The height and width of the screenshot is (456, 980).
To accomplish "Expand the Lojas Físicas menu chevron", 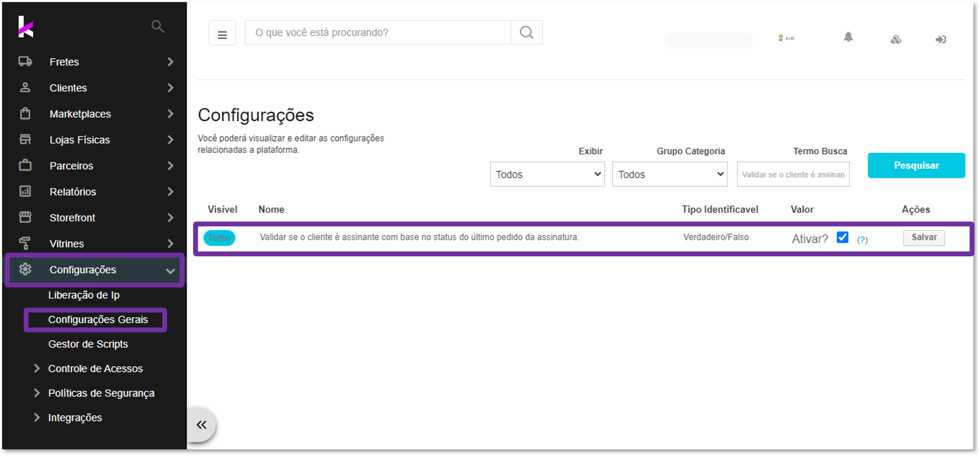I will click(x=170, y=140).
